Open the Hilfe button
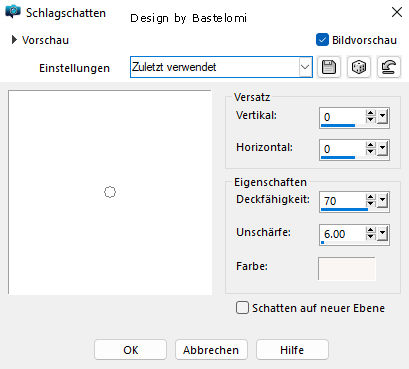 click(292, 350)
